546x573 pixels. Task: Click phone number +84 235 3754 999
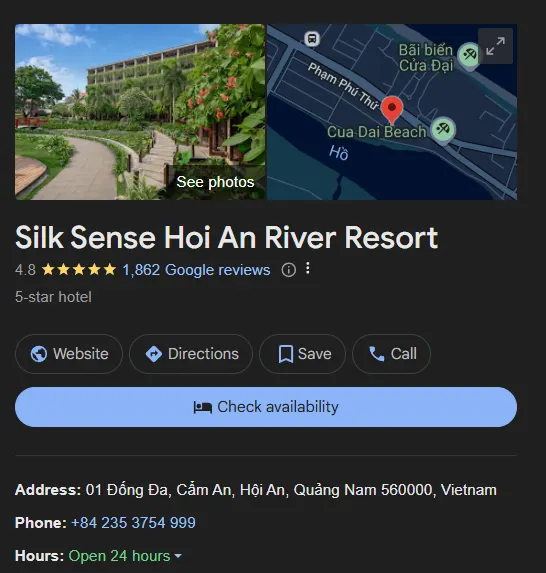tap(133, 523)
